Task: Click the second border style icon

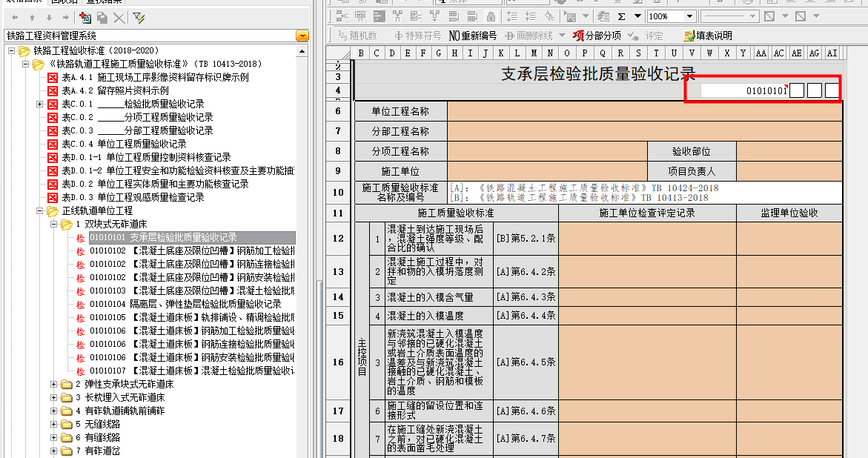Action: pyautogui.click(x=801, y=16)
